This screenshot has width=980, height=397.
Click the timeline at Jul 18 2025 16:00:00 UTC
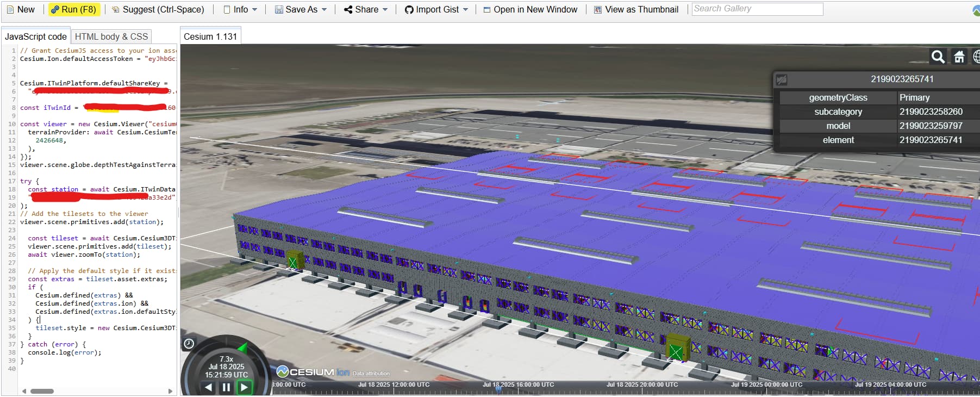tap(518, 384)
